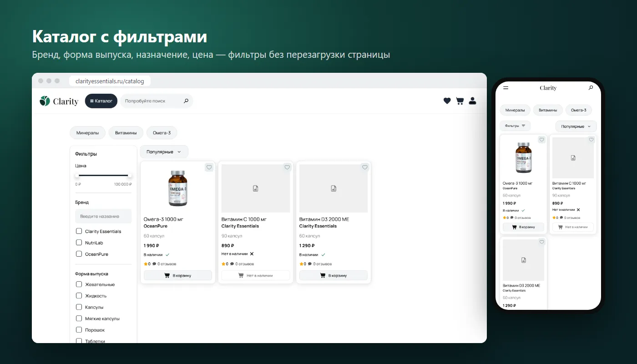Open favorites via desktop header heart icon
This screenshot has height=364, width=637.
(447, 101)
